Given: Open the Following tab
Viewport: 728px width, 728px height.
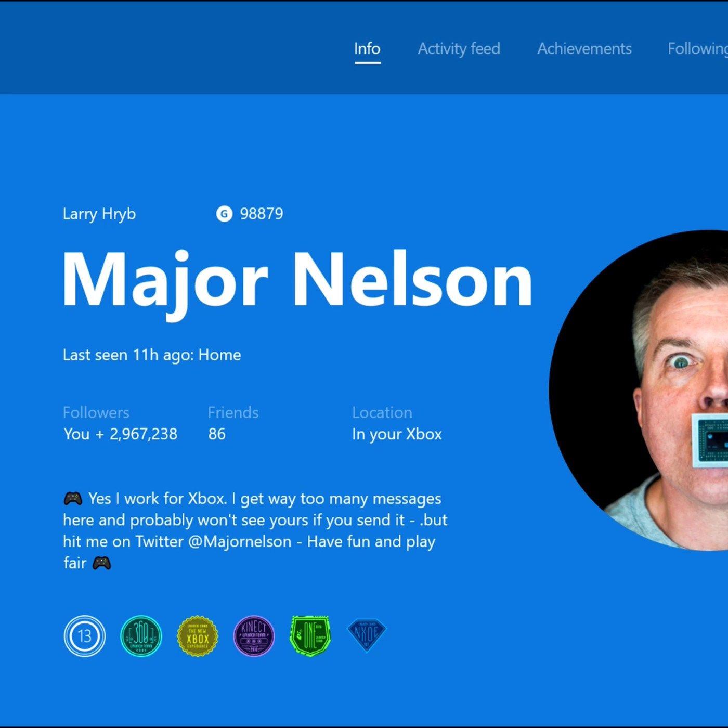Looking at the screenshot, I should [697, 49].
